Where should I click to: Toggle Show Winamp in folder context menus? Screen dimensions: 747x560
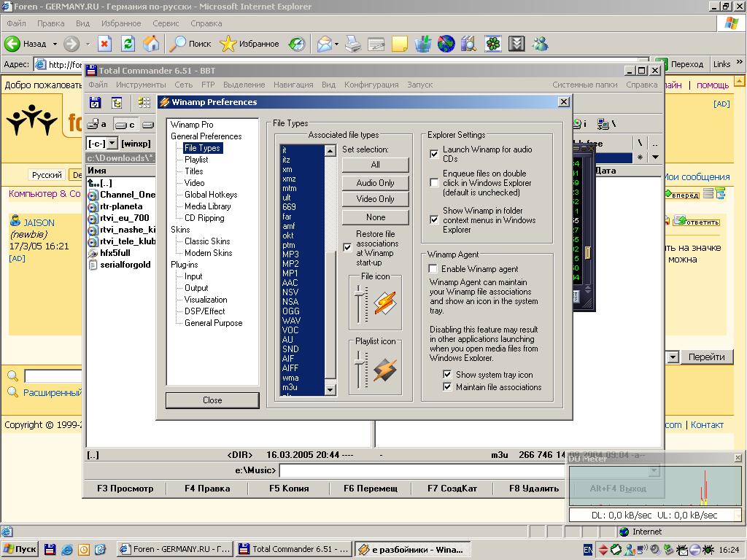pyautogui.click(x=434, y=219)
